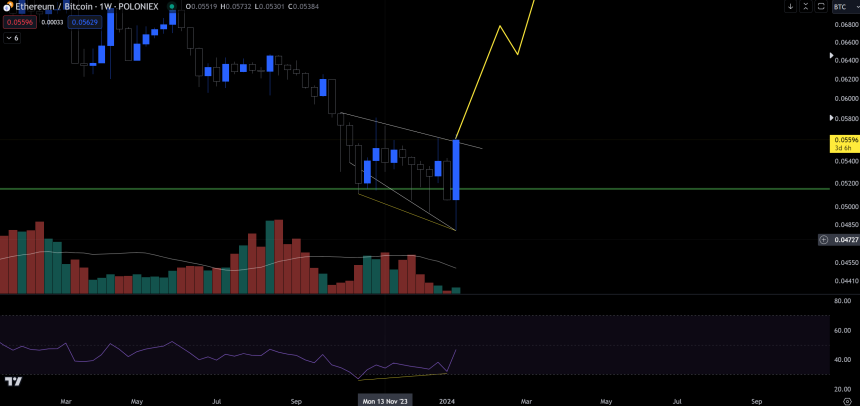Screen dimensions: 860x406
Task: Click the Mon 13 Nov '23 date marker
Action: [386, 398]
